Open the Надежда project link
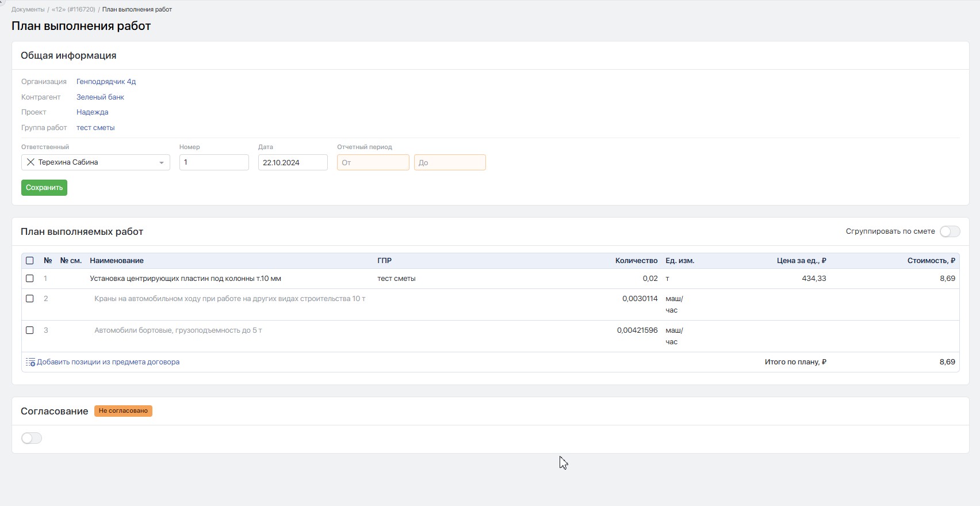980x506 pixels. [x=92, y=112]
